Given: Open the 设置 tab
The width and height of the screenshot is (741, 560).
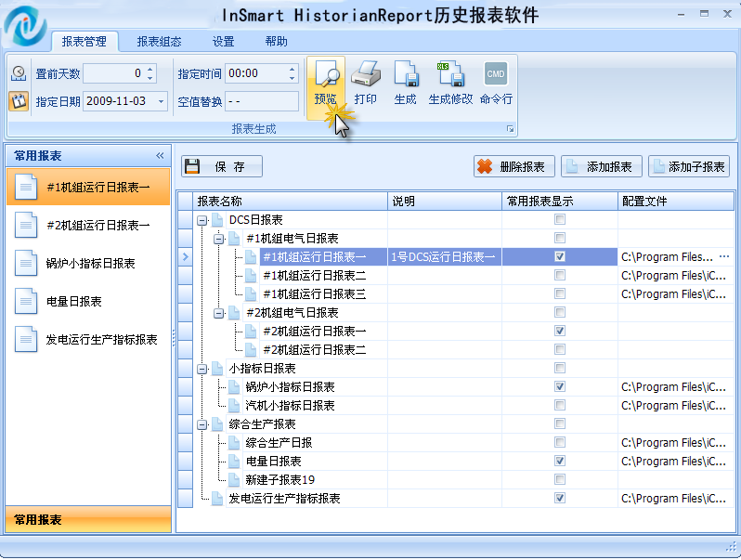Looking at the screenshot, I should pos(223,42).
